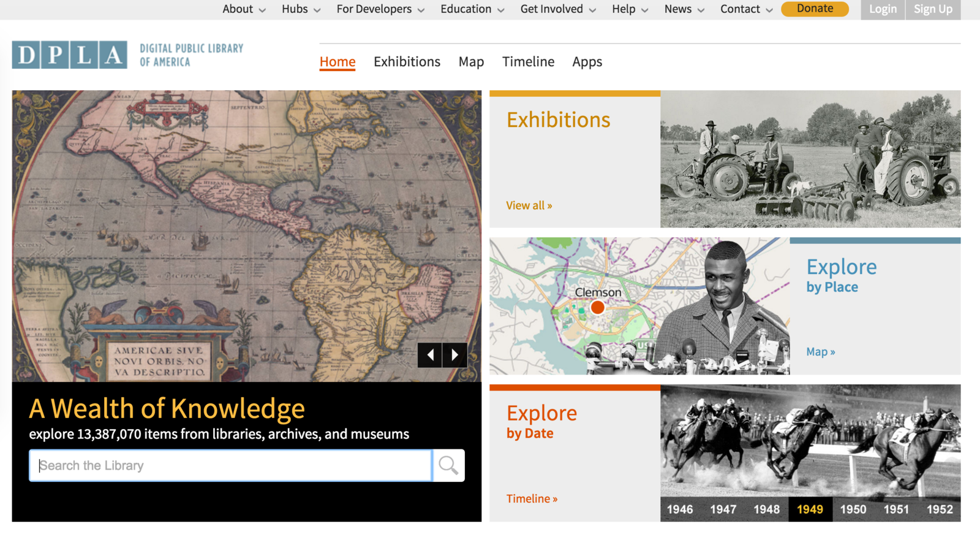Select the Home tab
The image size is (980, 545).
[337, 62]
